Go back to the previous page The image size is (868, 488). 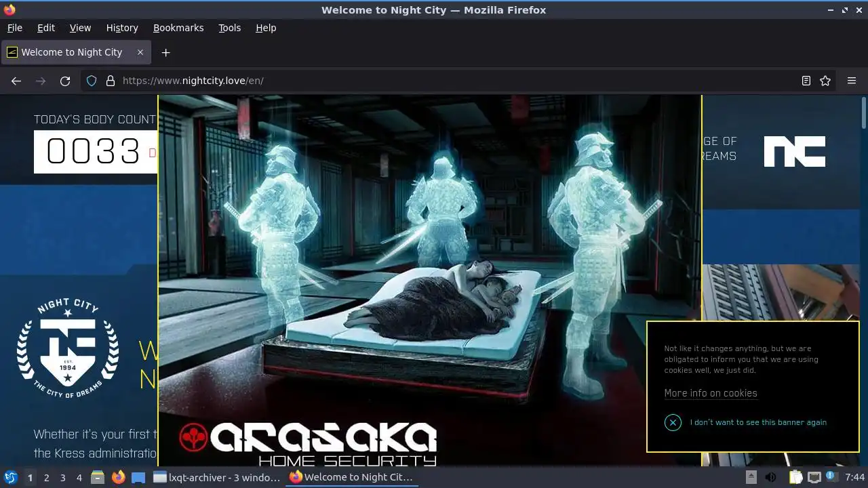(16, 81)
